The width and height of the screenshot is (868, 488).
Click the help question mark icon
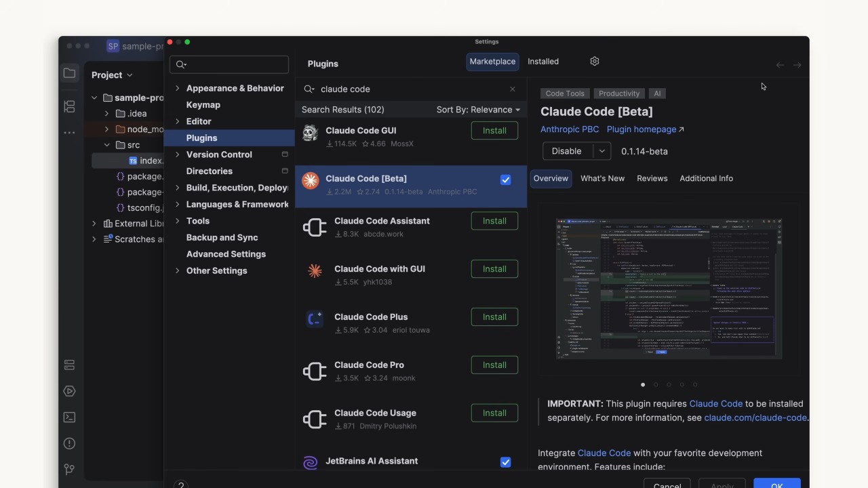[x=181, y=485]
